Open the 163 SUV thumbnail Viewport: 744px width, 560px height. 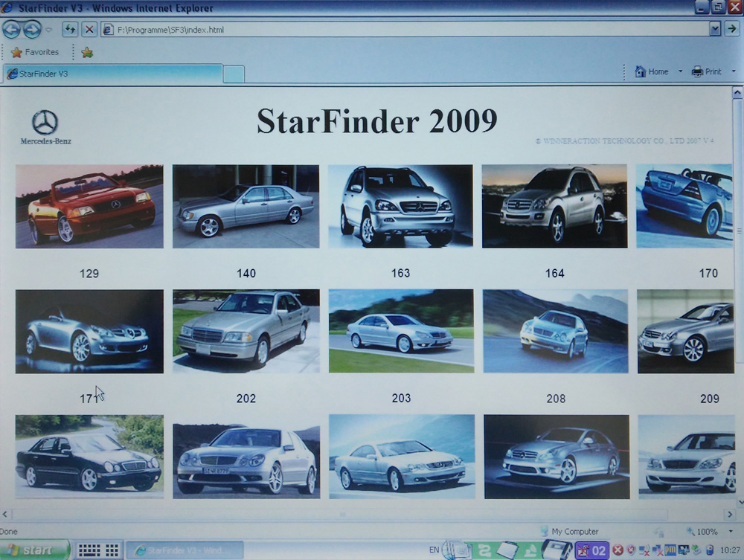click(x=400, y=206)
